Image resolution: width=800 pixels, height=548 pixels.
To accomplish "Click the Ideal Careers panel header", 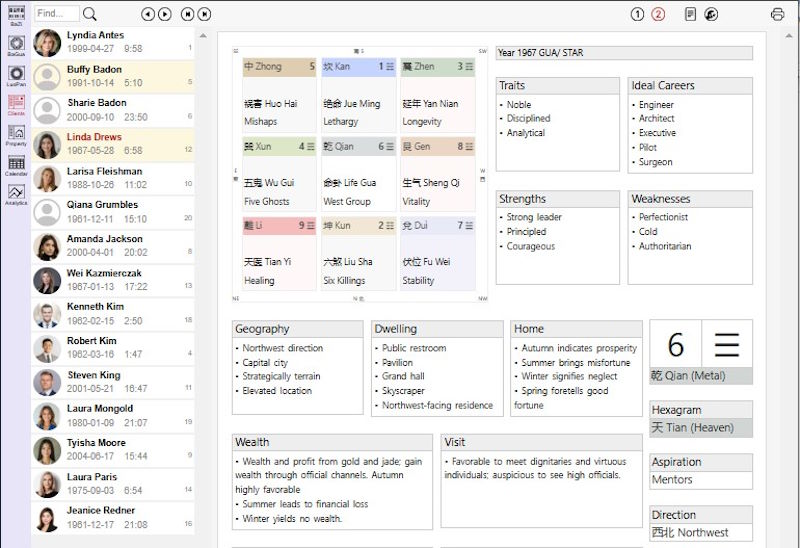I will click(690, 86).
